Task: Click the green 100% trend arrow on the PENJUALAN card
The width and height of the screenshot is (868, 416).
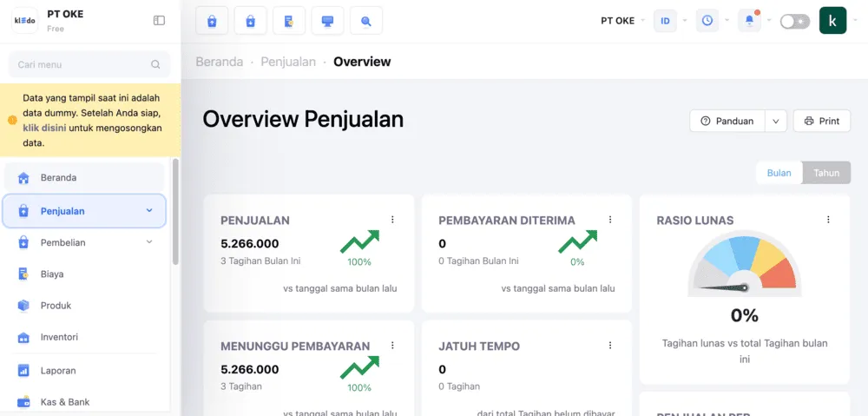Action: pos(359,242)
